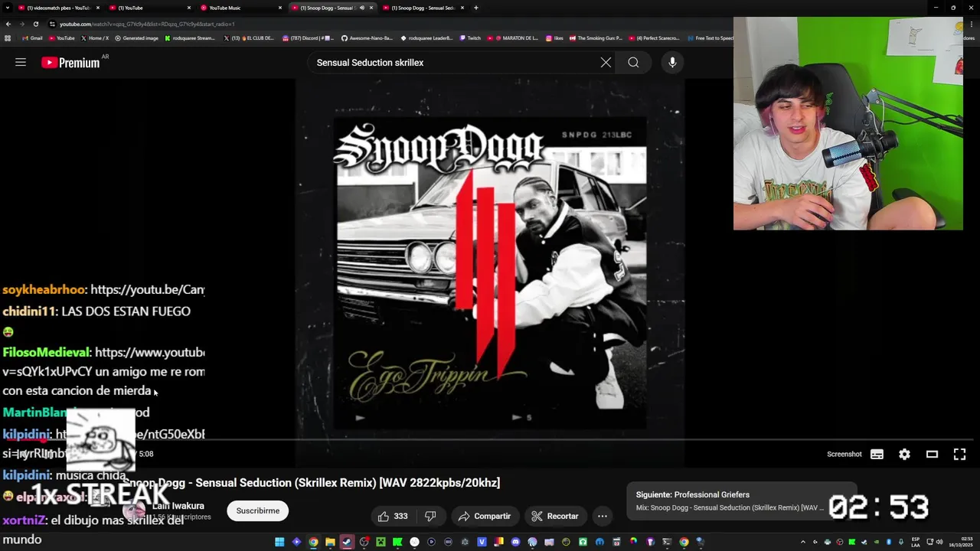This screenshot has width=980, height=551.
Task: Enter fullscreen in the player
Action: [959, 455]
